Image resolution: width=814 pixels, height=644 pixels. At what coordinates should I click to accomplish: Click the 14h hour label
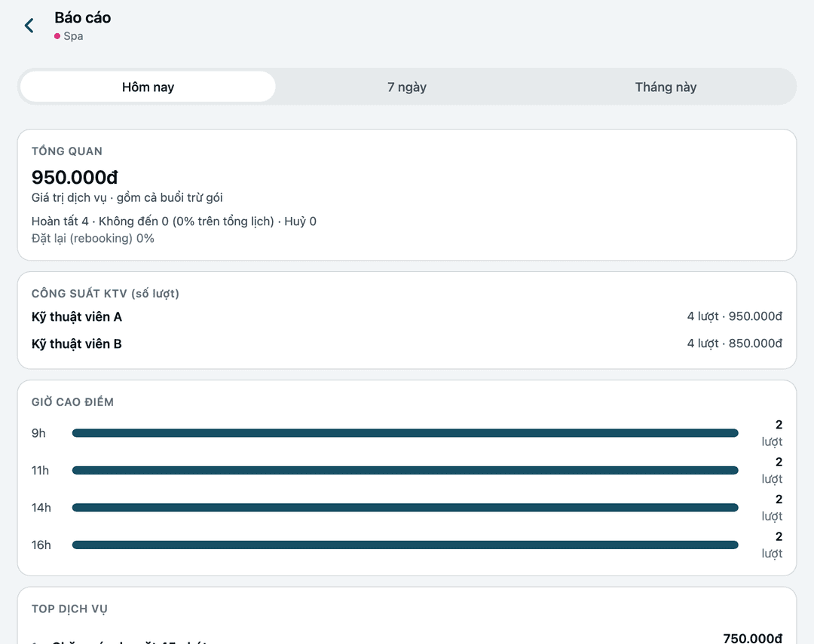41,508
